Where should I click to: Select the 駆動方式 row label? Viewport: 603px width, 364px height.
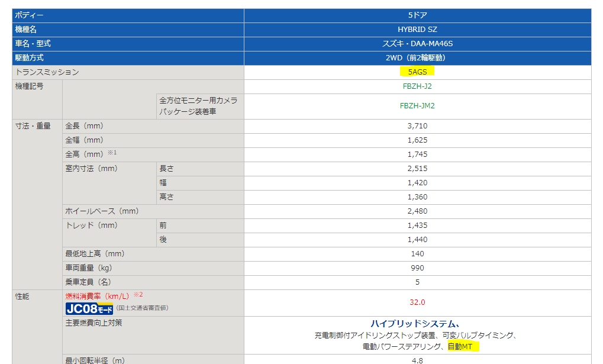pyautogui.click(x=29, y=58)
